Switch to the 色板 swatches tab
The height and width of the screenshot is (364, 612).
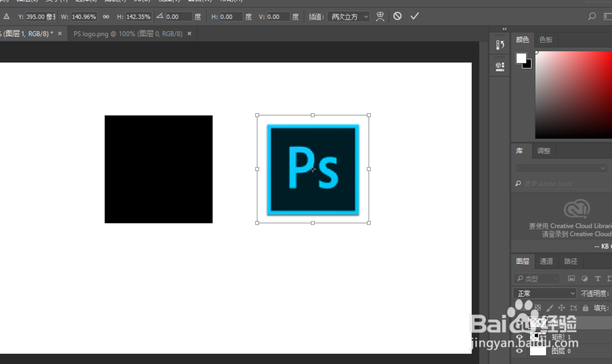[546, 39]
